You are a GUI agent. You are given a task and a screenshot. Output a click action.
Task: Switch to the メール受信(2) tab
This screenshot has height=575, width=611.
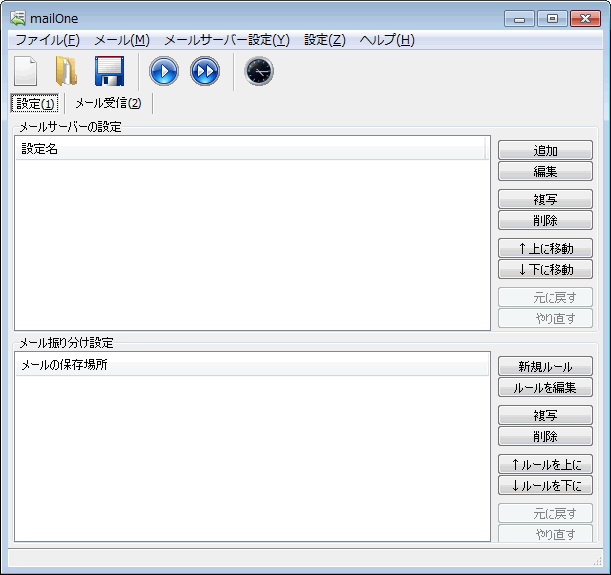pyautogui.click(x=108, y=103)
